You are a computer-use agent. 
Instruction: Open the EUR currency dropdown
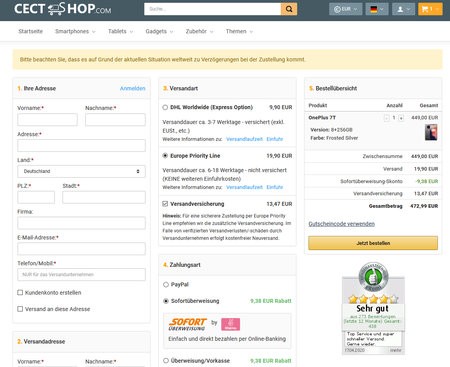coord(346,9)
